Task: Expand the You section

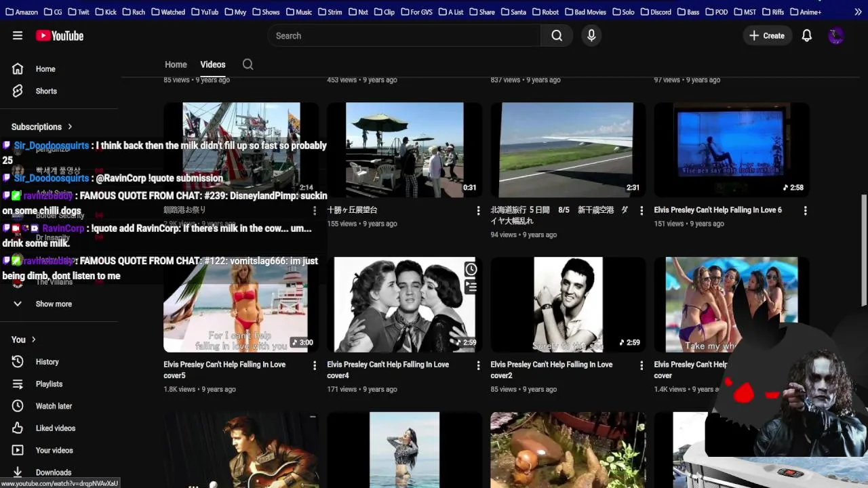Action: (24, 340)
